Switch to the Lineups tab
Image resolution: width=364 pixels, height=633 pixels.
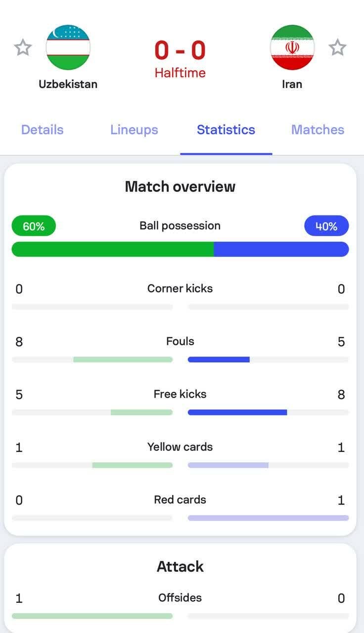134,130
